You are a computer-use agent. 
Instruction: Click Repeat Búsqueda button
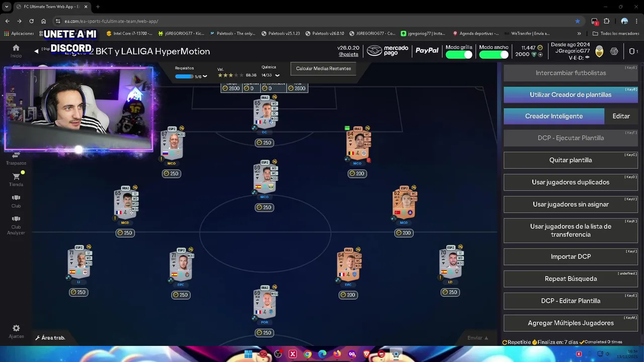click(x=571, y=279)
